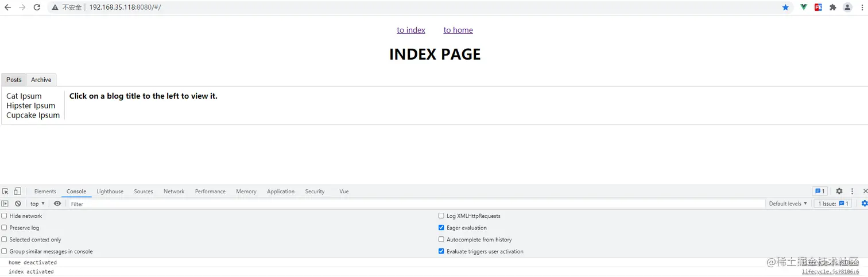Click the messages badge showing 1
This screenshot has width=868, height=277.
point(820,192)
